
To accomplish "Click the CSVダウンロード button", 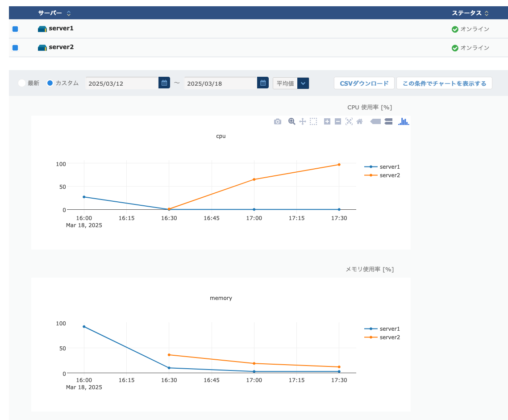I will pyautogui.click(x=364, y=83).
